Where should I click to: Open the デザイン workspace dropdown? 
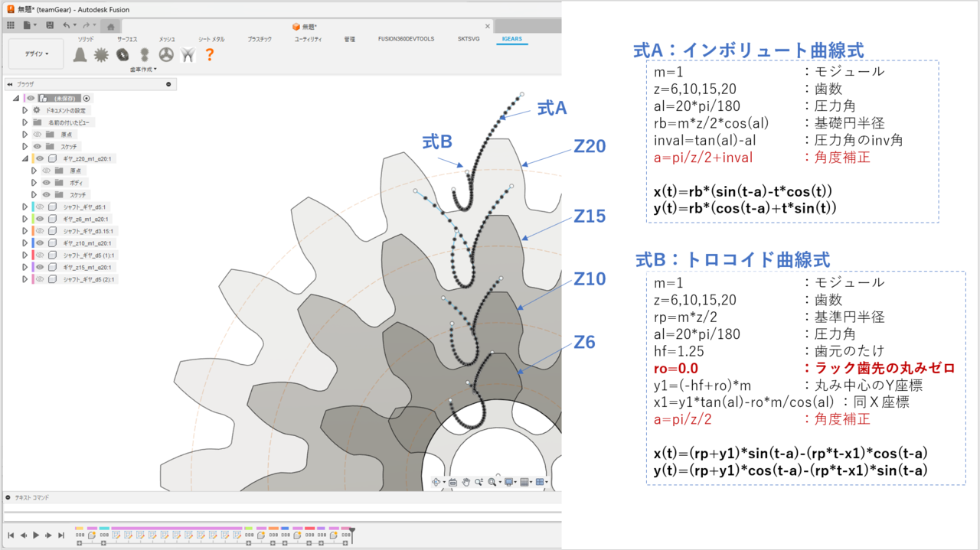(x=36, y=54)
